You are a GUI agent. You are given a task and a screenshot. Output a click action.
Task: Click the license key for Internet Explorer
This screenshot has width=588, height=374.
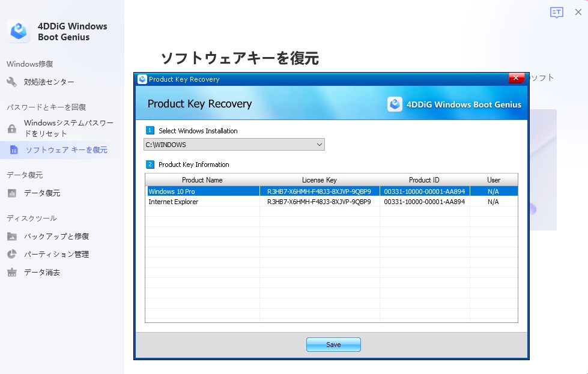pyautogui.click(x=319, y=202)
